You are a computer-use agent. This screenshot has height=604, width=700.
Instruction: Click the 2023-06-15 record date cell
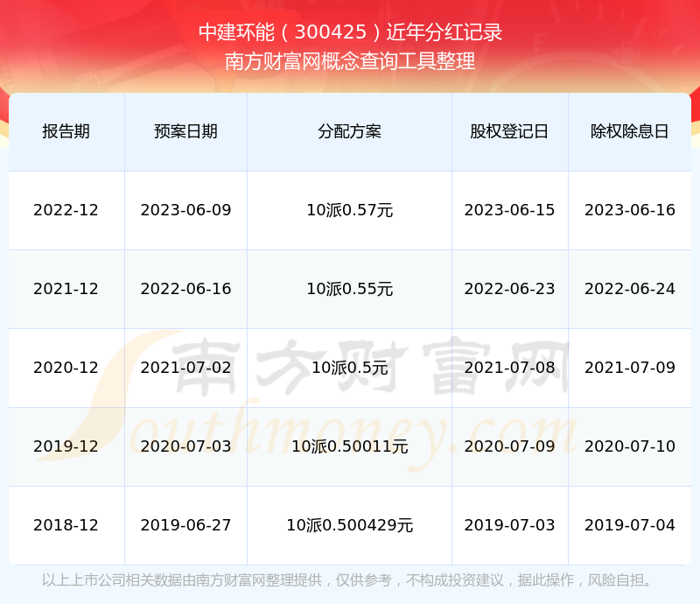pyautogui.click(x=509, y=210)
